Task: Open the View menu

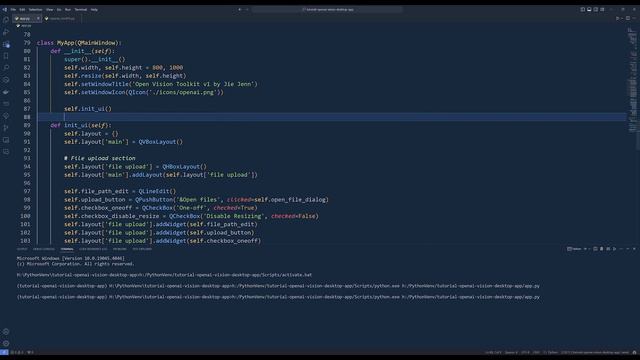Action: (49, 9)
